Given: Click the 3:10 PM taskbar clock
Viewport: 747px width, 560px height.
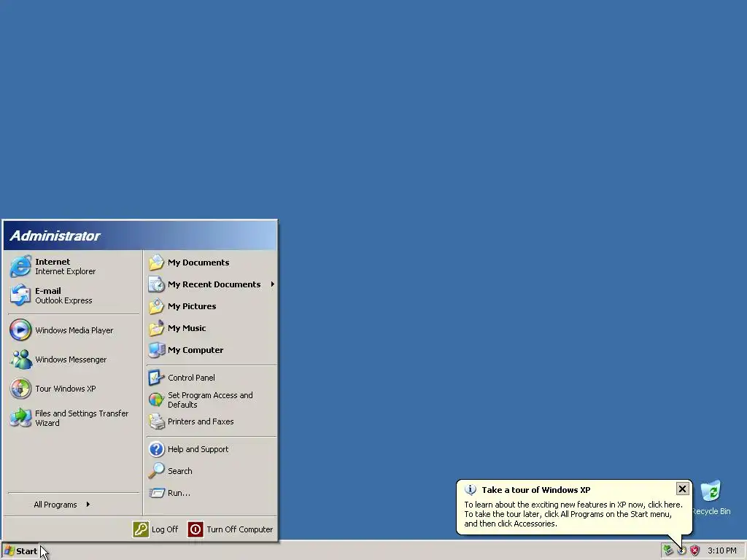Looking at the screenshot, I should 721,551.
